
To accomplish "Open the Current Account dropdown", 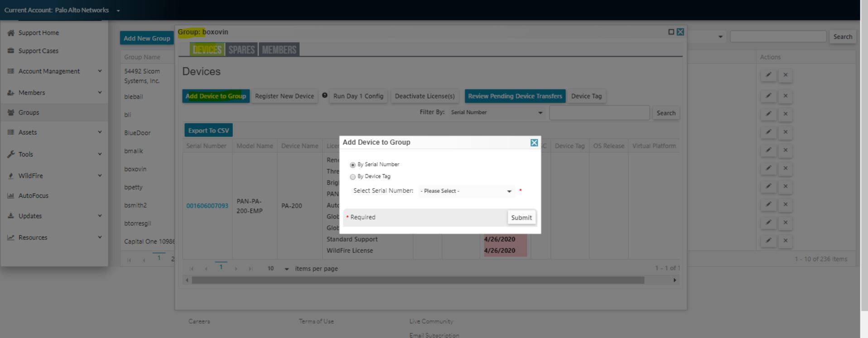I will (x=118, y=10).
